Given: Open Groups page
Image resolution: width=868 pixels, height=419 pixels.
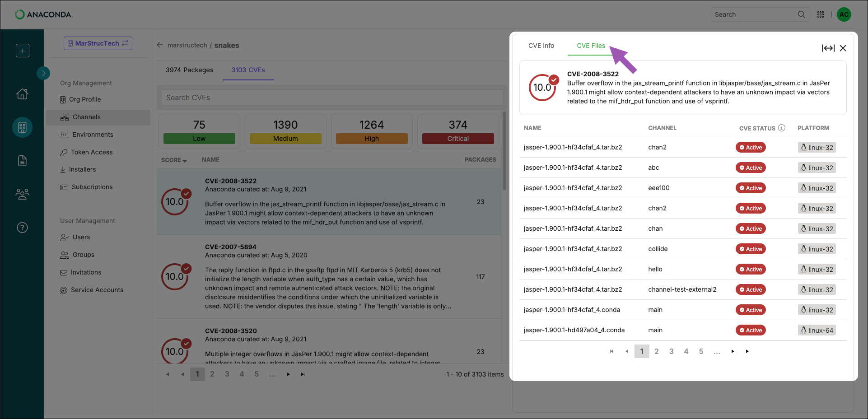Looking at the screenshot, I should tap(77, 255).
